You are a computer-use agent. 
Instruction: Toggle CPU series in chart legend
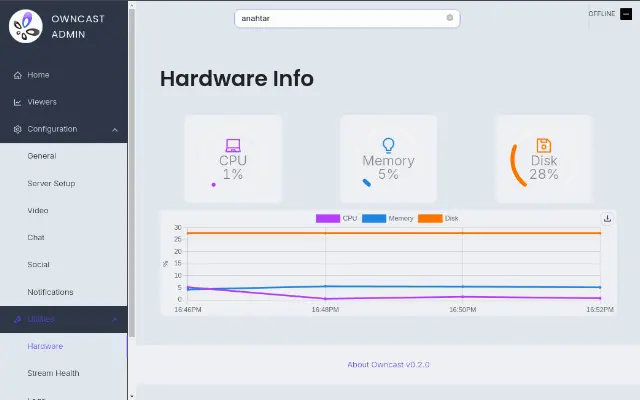337,218
